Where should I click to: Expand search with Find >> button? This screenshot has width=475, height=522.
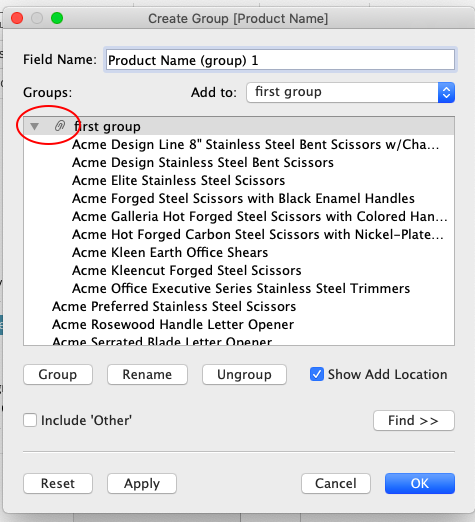pos(414,420)
